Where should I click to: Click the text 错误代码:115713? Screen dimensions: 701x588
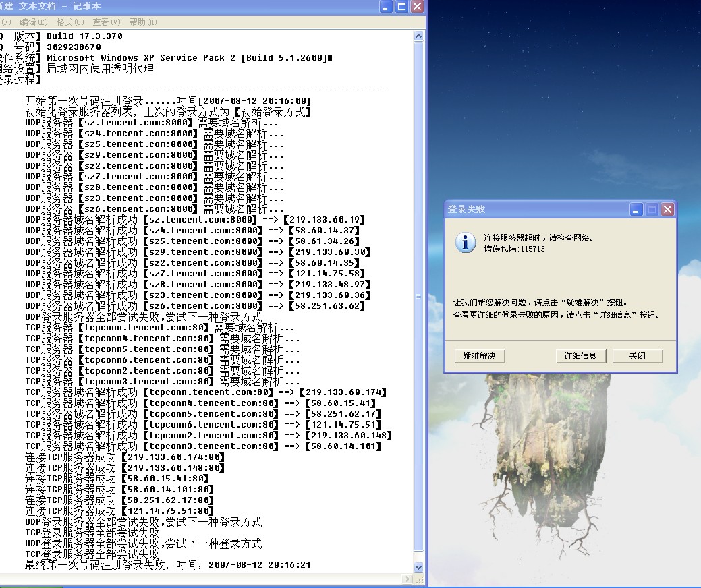(514, 249)
